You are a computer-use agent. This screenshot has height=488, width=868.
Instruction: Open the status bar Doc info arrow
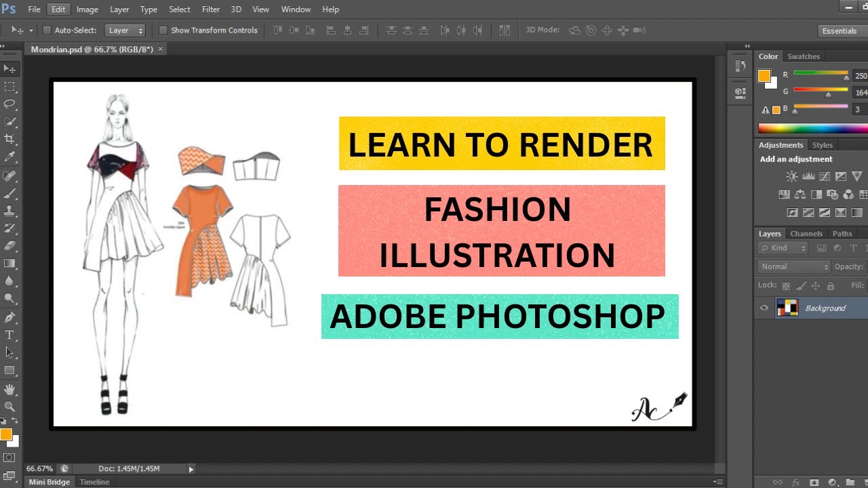coord(191,469)
